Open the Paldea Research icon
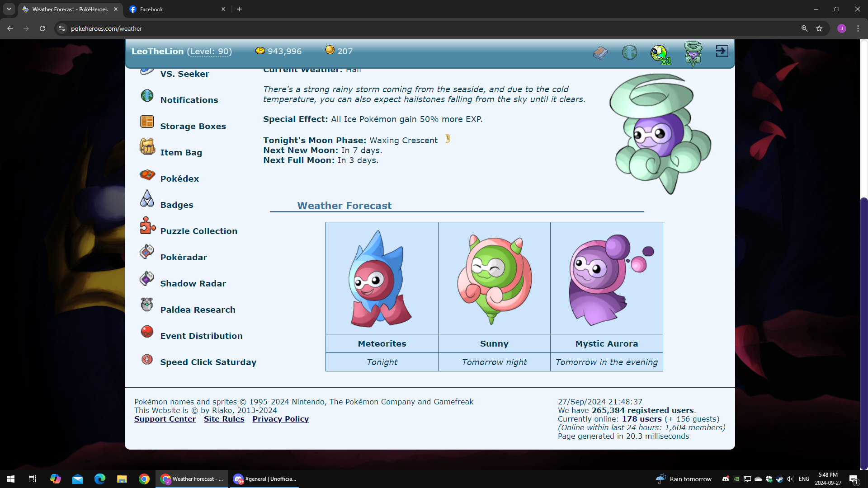Viewport: 868px width, 488px height. [147, 304]
